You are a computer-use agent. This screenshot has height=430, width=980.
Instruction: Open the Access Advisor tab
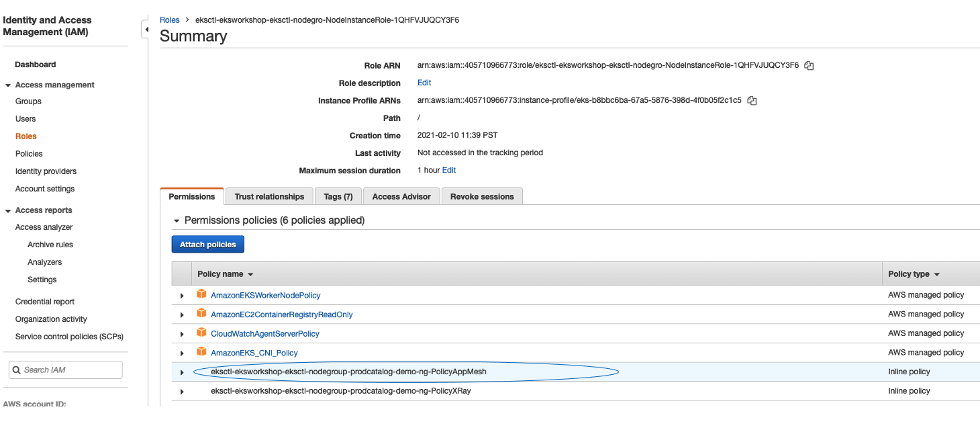(x=401, y=196)
